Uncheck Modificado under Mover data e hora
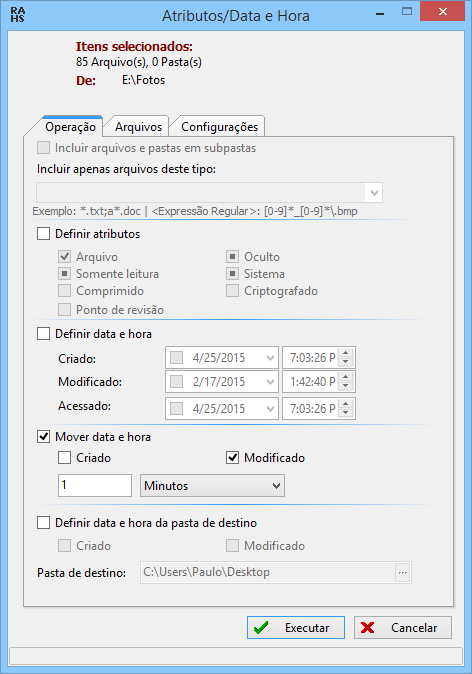This screenshot has width=472, height=674. pyautogui.click(x=233, y=458)
